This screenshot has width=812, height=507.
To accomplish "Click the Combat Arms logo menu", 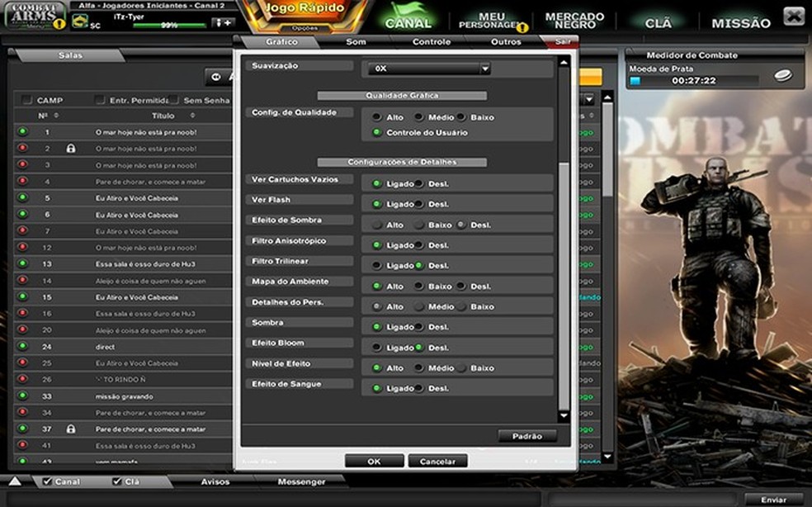I will 35,16.
